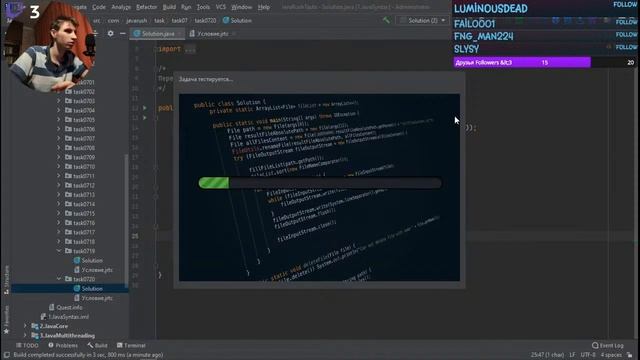Click the 4 spaces indent indicator

tap(611, 355)
